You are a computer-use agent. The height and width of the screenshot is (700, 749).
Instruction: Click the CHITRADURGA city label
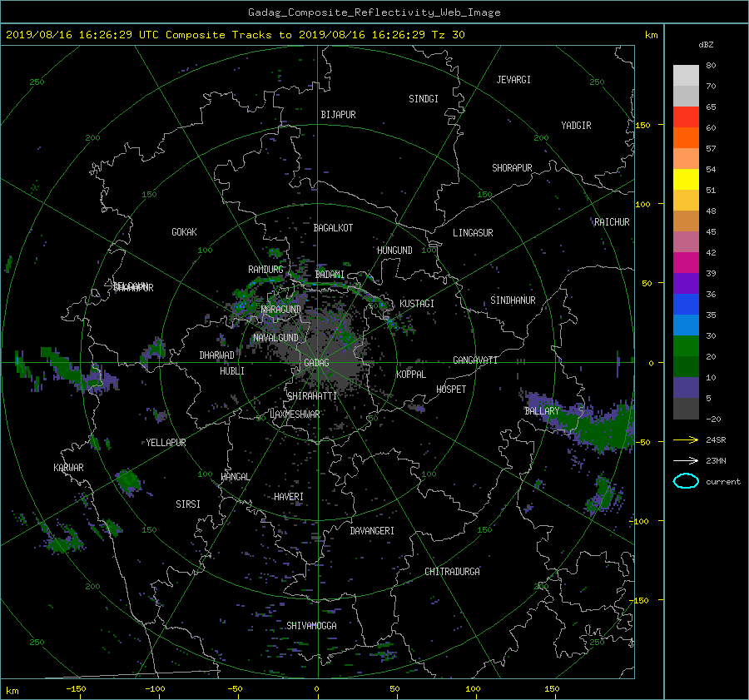pos(452,572)
